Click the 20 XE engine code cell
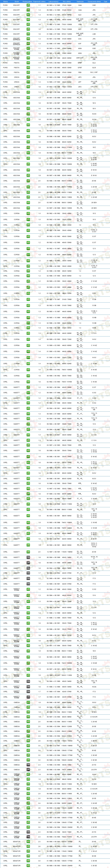The width and height of the screenshot is (110, 868). (94, 552)
